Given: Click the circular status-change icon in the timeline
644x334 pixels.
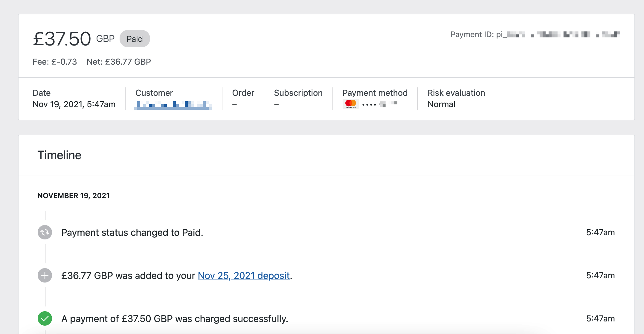Looking at the screenshot, I should click(x=44, y=232).
